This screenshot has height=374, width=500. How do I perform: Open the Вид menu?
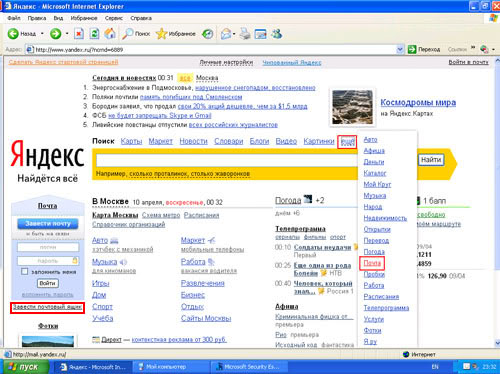point(58,18)
